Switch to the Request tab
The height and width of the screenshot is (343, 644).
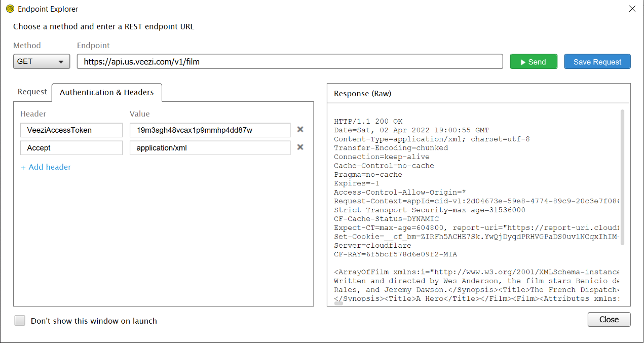(32, 92)
